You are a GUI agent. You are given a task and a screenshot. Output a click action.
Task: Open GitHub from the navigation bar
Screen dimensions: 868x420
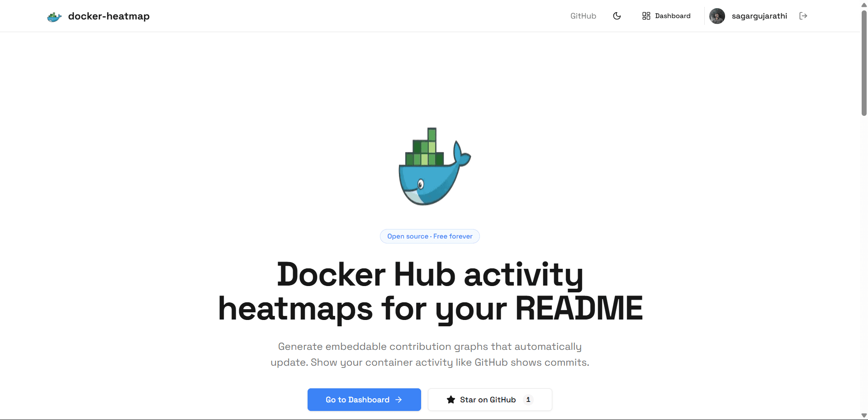583,16
